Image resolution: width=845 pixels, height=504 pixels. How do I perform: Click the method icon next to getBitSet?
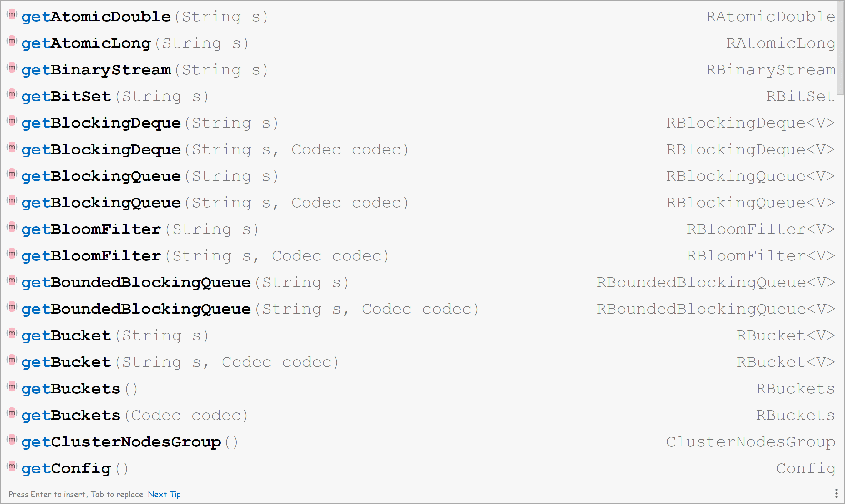pos(12,94)
